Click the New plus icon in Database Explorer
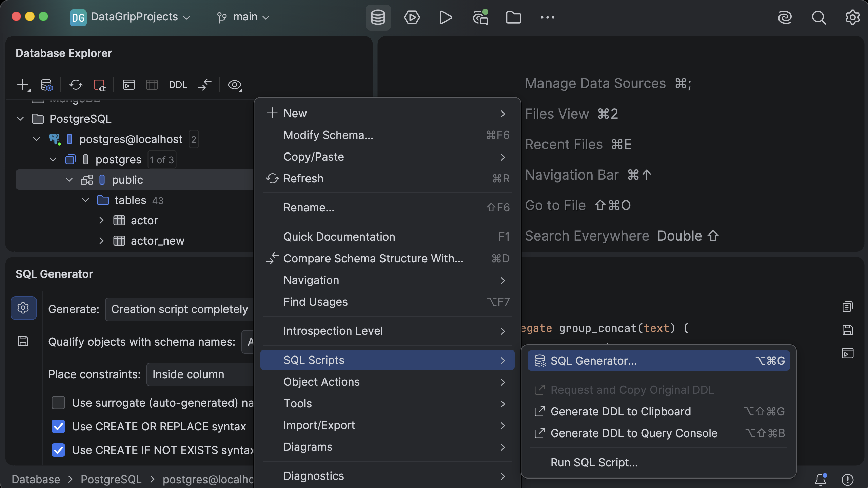Viewport: 868px width, 488px height. pyautogui.click(x=23, y=85)
